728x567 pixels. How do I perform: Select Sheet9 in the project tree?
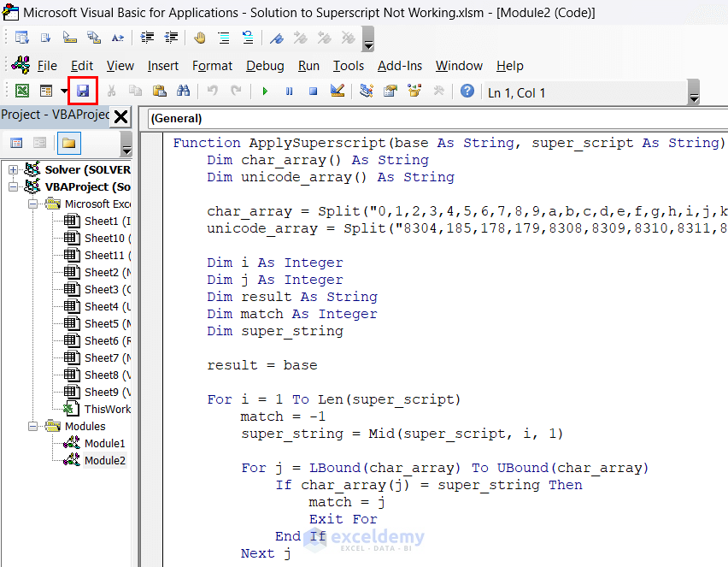tap(97, 393)
